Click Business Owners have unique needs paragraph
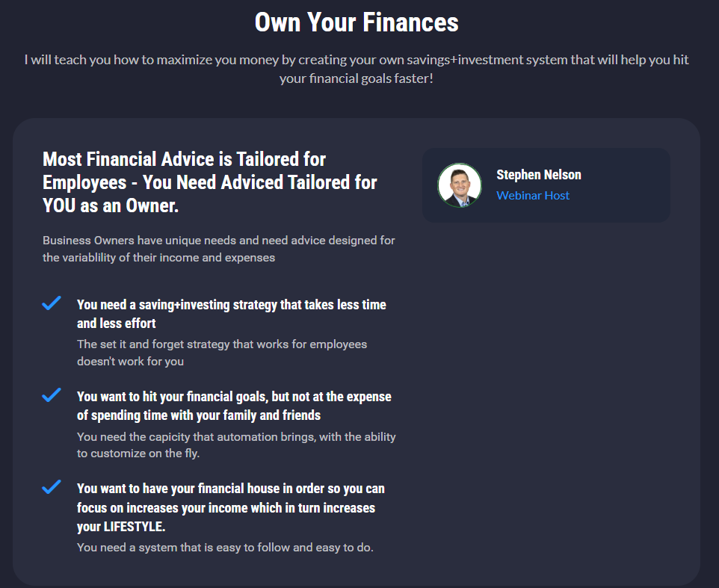This screenshot has width=719, height=588. 219,249
